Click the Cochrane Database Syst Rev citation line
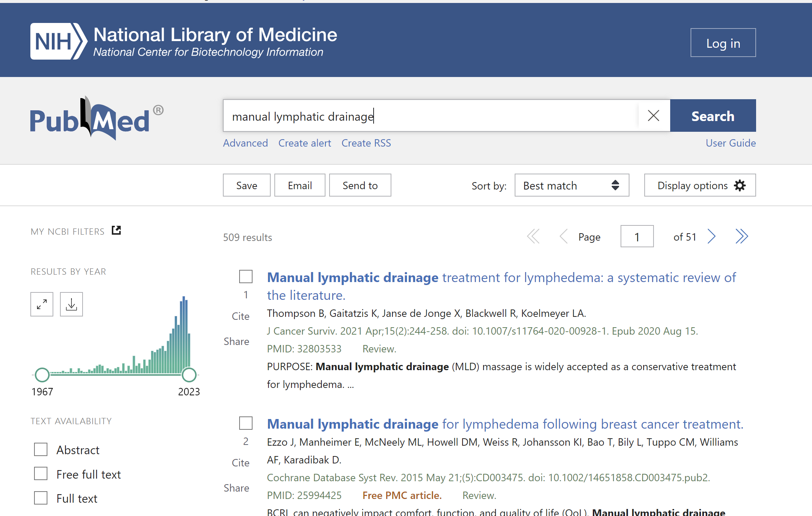Viewport: 812px width, 516px height. pyautogui.click(x=488, y=478)
